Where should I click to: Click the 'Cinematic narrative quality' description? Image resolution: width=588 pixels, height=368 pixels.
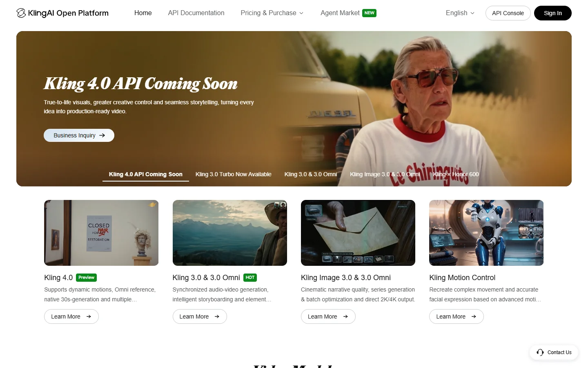click(x=358, y=294)
